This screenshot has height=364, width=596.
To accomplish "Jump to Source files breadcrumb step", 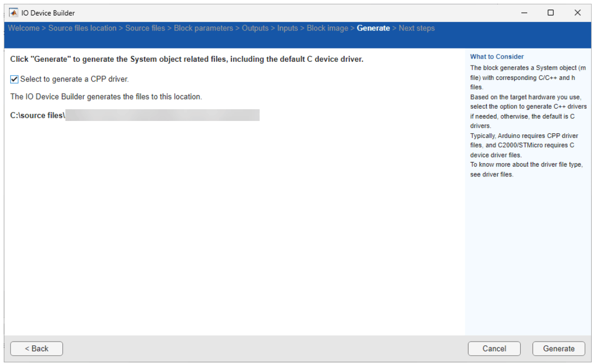I will [x=145, y=28].
